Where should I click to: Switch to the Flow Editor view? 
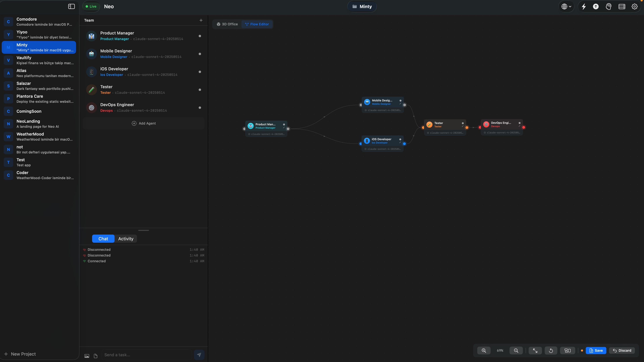coord(257,24)
